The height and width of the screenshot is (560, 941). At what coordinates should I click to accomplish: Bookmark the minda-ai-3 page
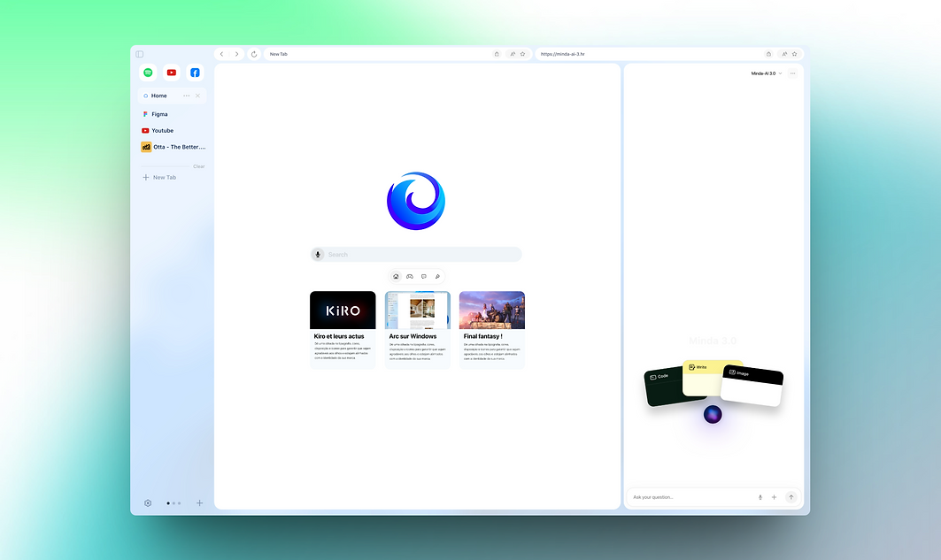pos(795,54)
